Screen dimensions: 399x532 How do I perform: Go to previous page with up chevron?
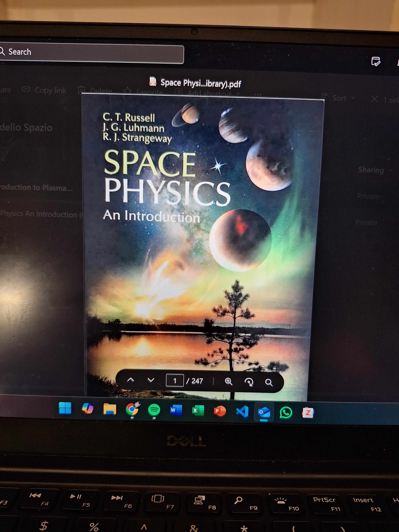coord(130,380)
